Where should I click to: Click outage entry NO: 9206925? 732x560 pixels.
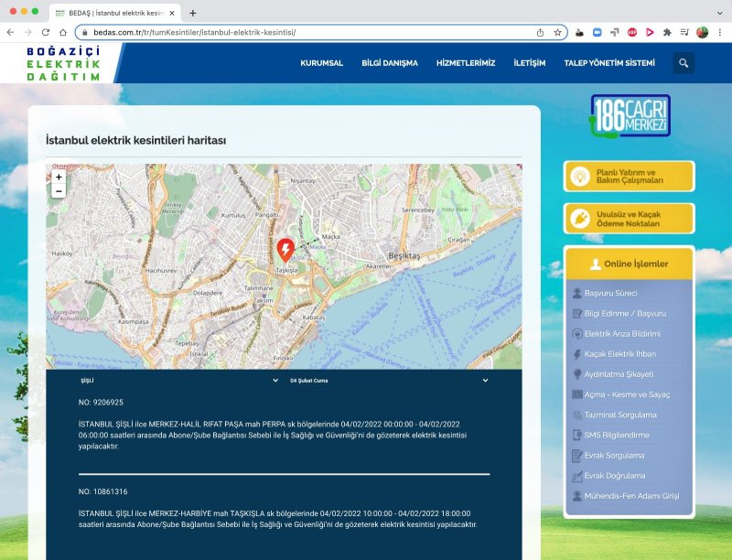[101, 403]
